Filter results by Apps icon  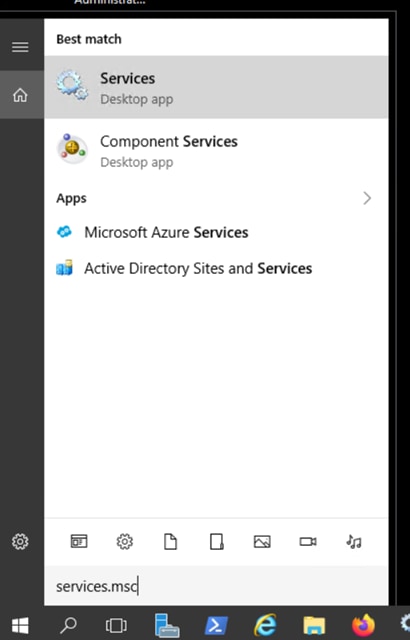click(79, 541)
